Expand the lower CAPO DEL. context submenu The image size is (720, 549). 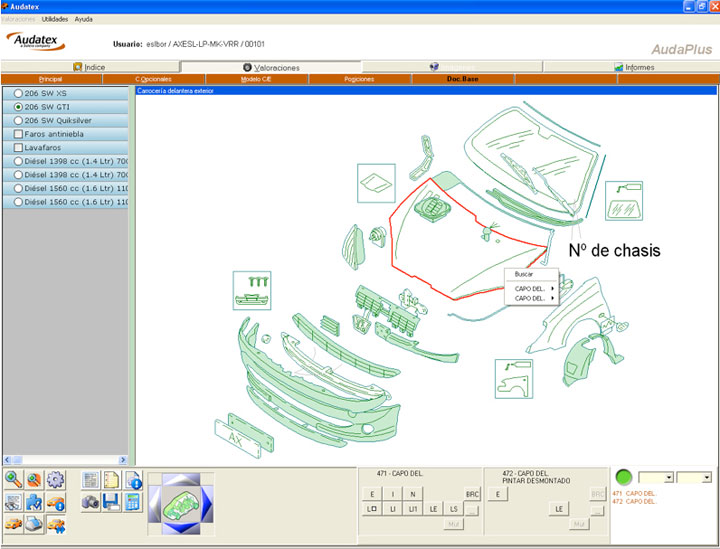[x=531, y=298]
